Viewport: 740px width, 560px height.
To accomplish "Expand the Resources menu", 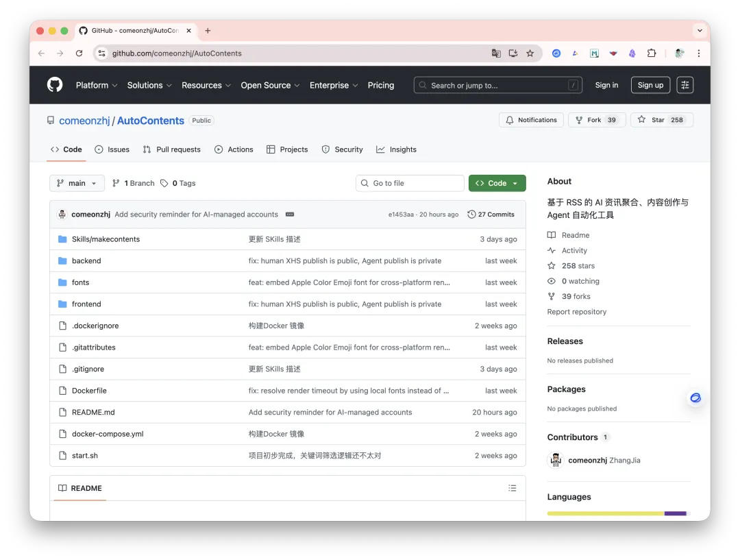I will (x=206, y=85).
